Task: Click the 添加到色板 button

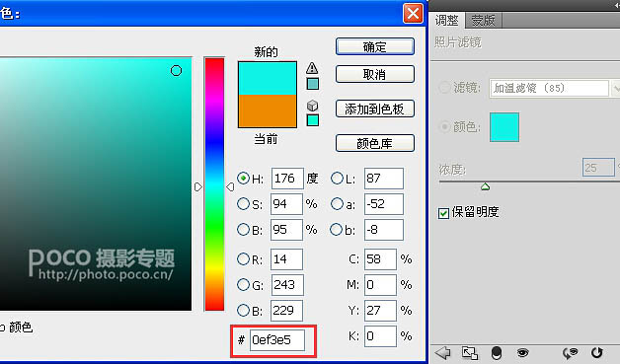Action: click(x=375, y=109)
